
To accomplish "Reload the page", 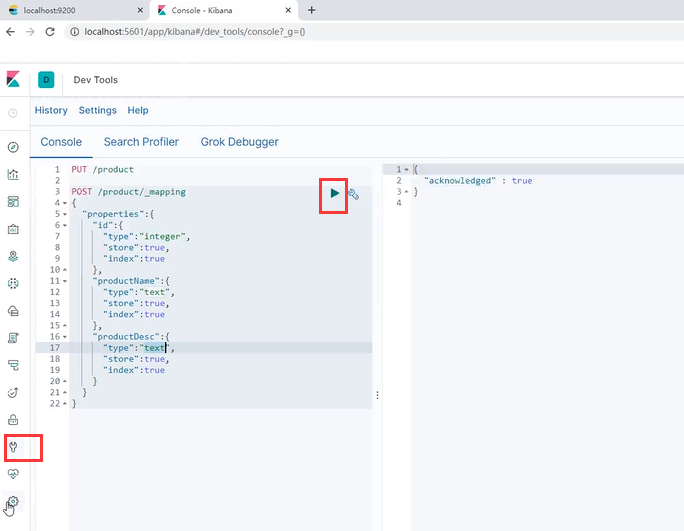I will [50, 32].
